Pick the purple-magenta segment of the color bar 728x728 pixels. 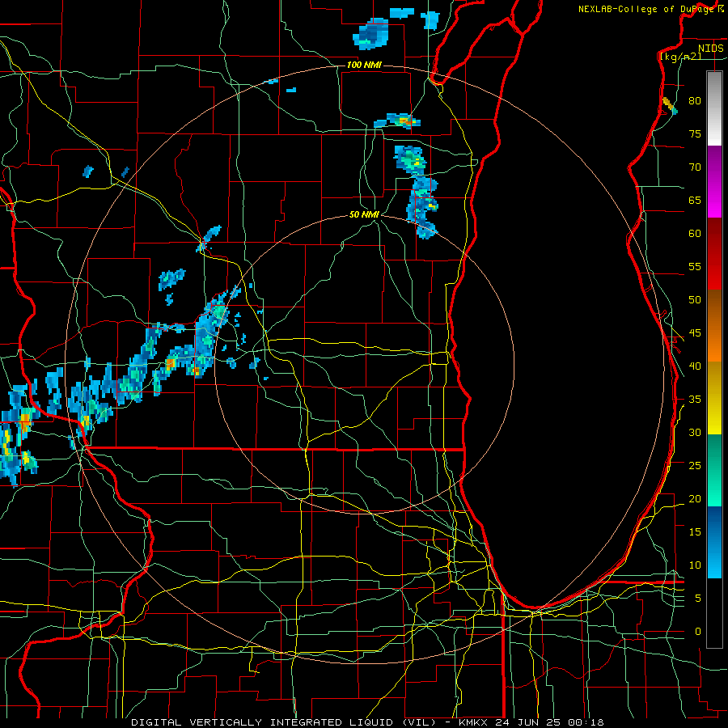714,181
